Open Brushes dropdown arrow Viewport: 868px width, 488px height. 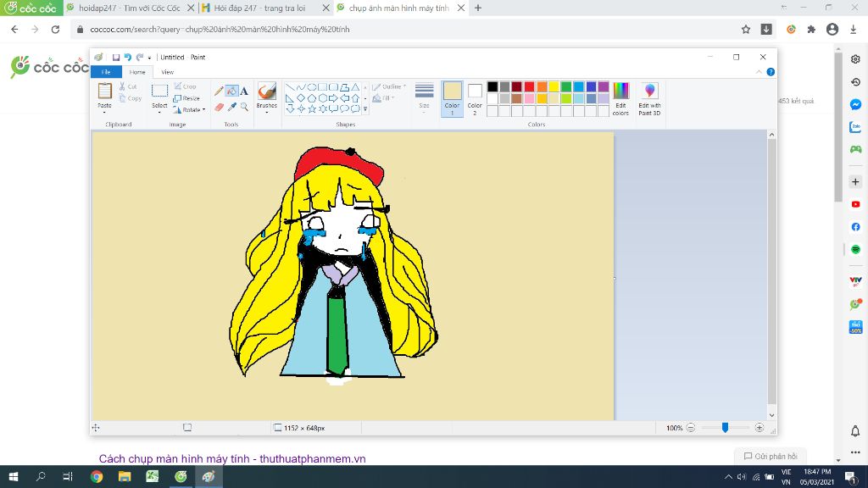pyautogui.click(x=267, y=112)
